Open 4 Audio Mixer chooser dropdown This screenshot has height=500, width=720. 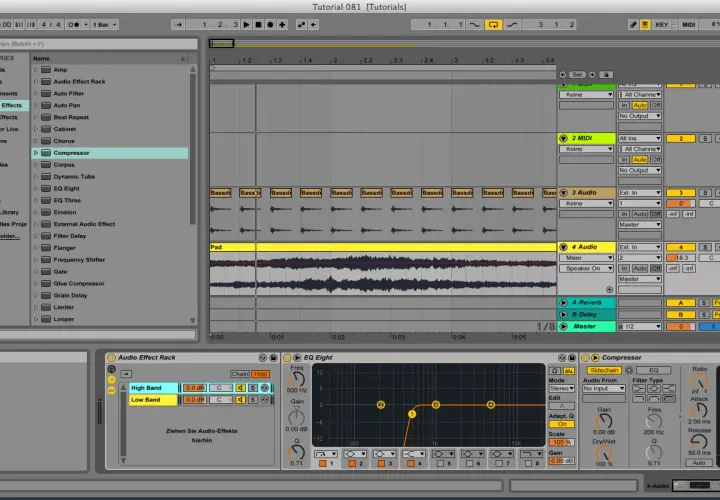click(x=586, y=258)
